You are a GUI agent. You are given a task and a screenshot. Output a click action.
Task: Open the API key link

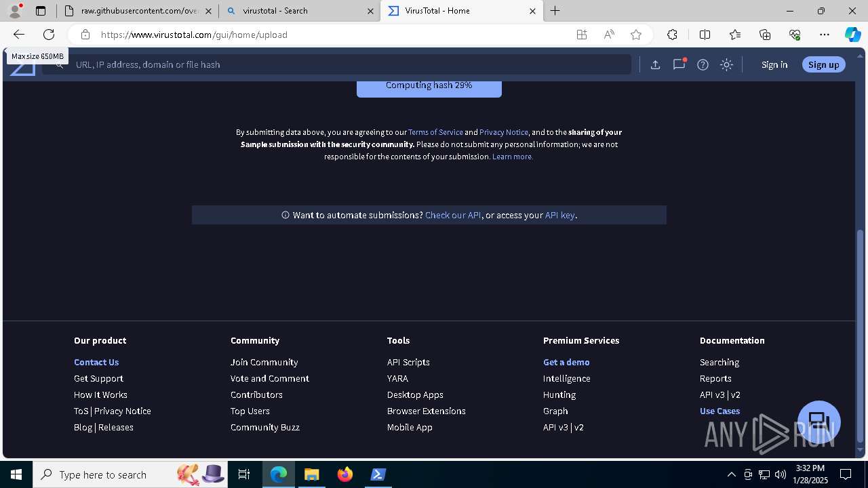point(560,215)
